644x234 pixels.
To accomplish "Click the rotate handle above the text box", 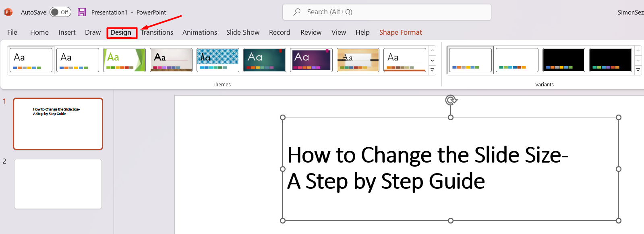I will click(451, 100).
